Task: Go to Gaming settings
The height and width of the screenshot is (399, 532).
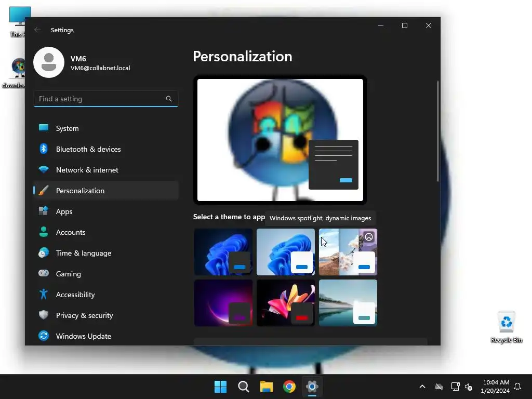Action: pos(106,273)
